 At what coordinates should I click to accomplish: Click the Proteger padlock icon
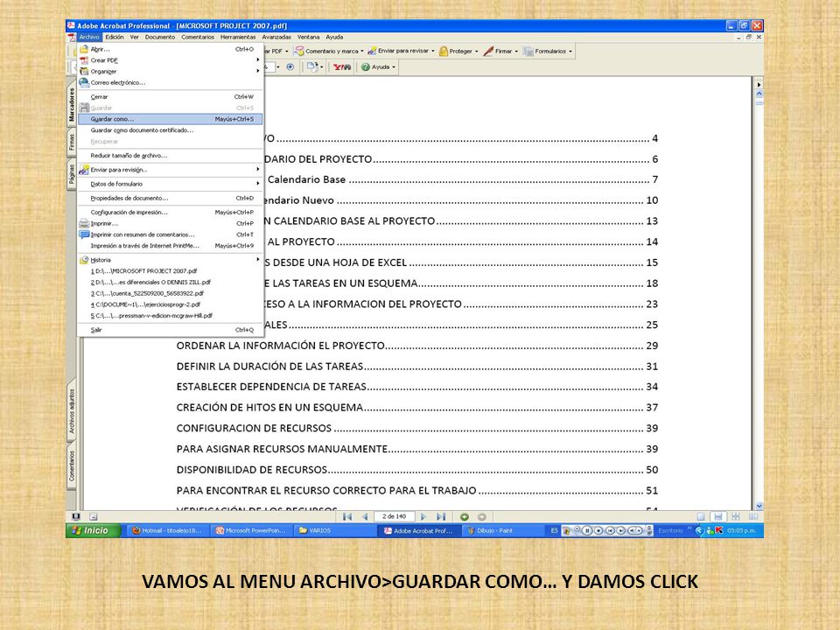(444, 52)
